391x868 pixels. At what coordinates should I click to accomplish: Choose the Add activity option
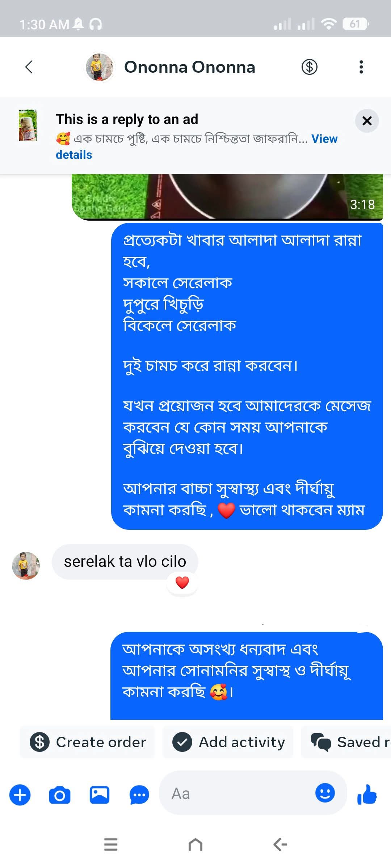pyautogui.click(x=228, y=742)
